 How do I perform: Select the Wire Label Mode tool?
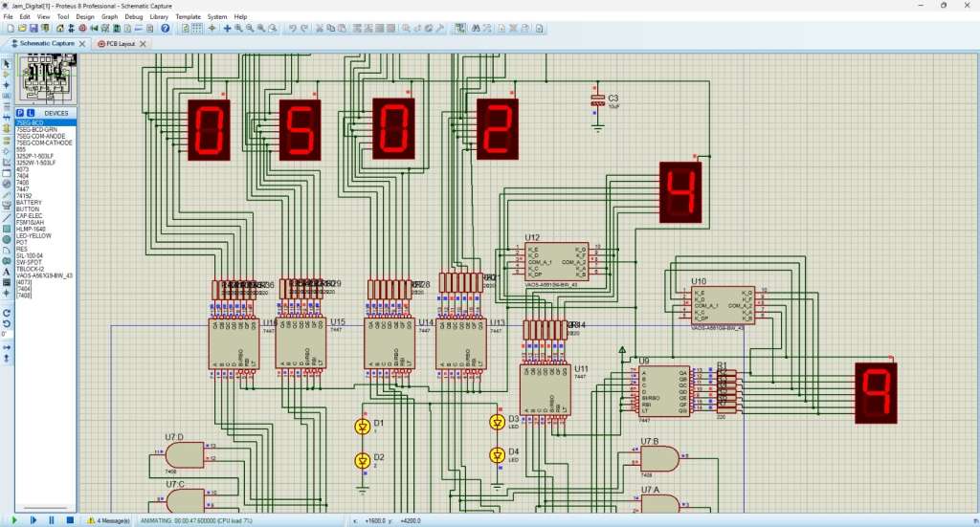pos(7,96)
